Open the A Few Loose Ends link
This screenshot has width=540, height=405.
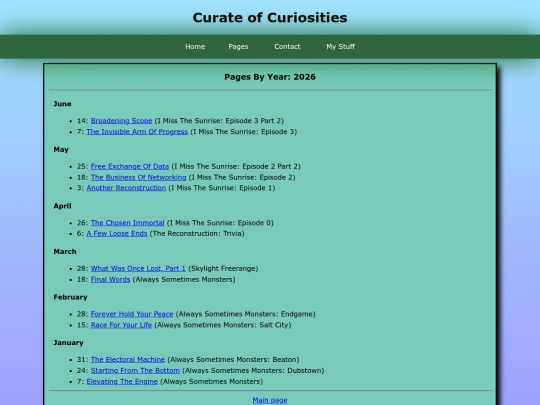pos(117,233)
